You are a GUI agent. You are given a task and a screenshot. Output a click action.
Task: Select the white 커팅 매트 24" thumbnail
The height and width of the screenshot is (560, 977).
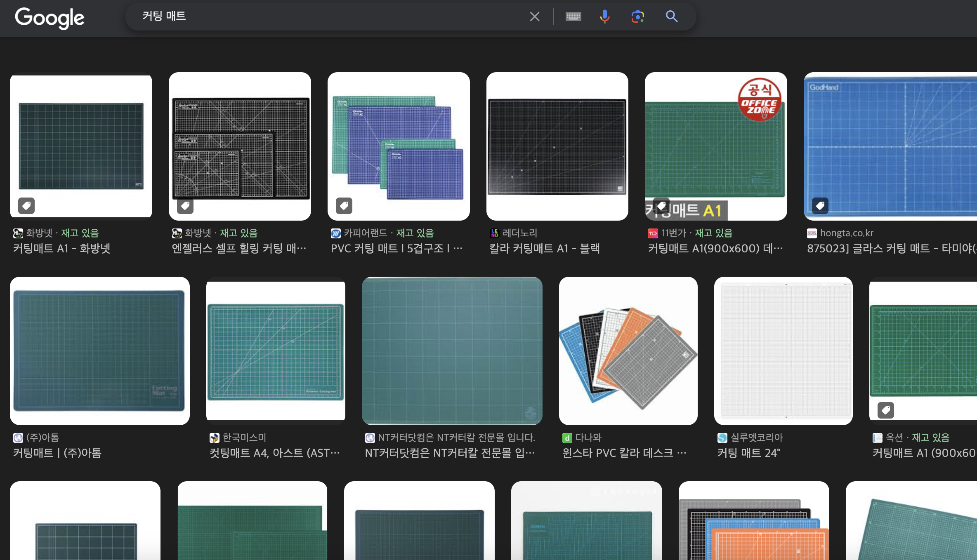[783, 351]
